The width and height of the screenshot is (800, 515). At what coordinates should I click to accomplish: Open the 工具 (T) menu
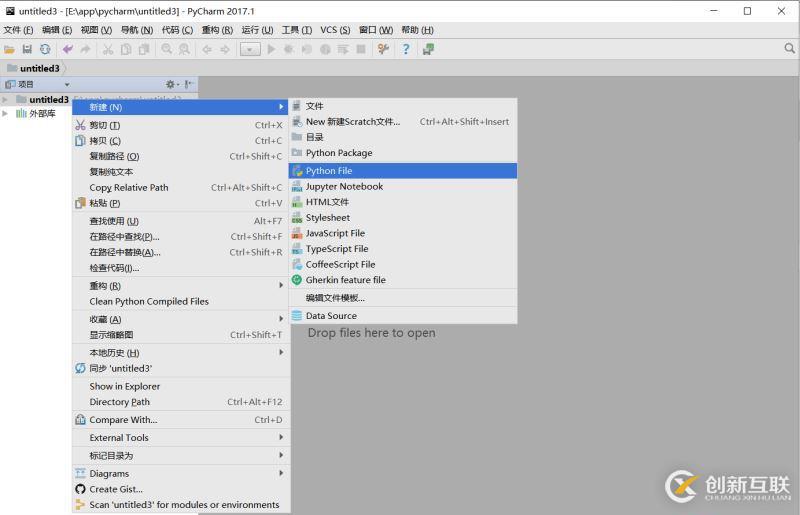[297, 30]
